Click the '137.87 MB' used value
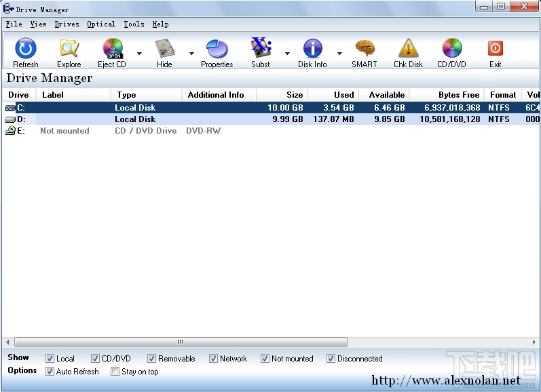 [x=334, y=119]
